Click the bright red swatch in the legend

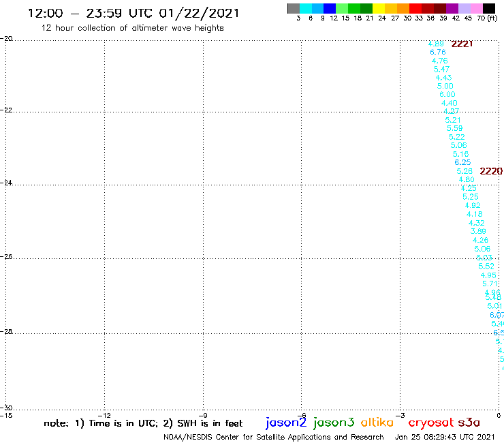(415, 8)
